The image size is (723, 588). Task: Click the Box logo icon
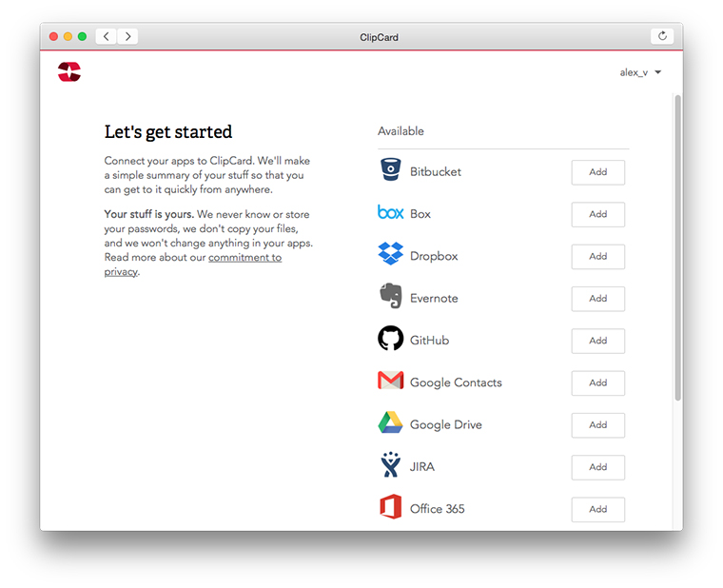pos(391,212)
